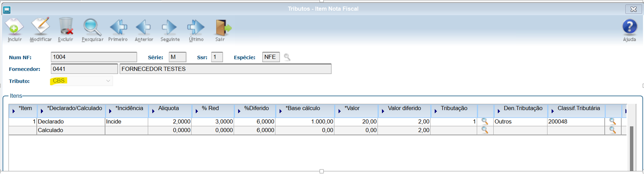The image size is (644, 177).
Task: Open Tributação lookup in Calculado row
Action: 485,130
